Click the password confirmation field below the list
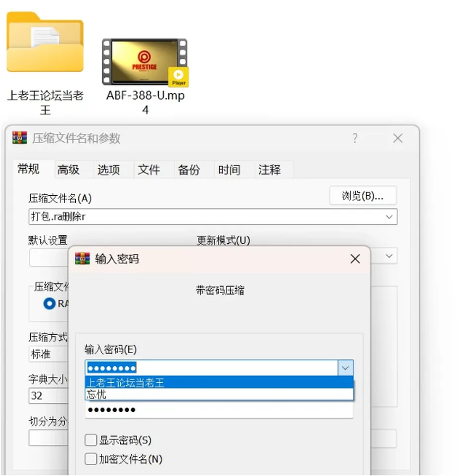This screenshot has width=475, height=476. pos(219,410)
